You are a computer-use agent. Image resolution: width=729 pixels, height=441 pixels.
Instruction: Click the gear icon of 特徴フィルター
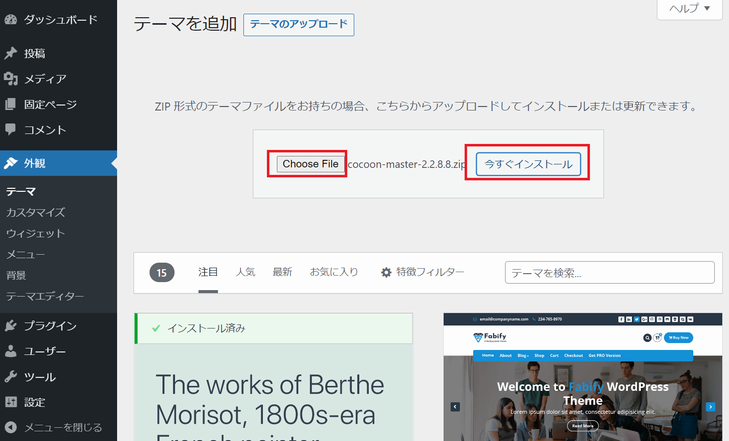coord(386,272)
